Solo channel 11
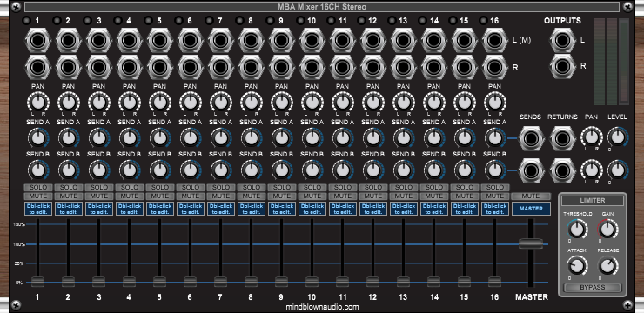This screenshot has height=313, width=644. point(343,188)
